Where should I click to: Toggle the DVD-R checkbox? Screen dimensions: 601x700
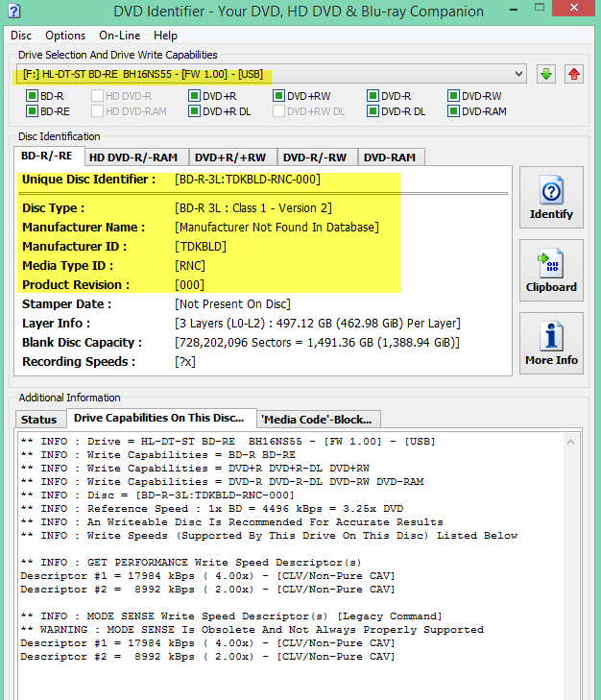pyautogui.click(x=373, y=96)
